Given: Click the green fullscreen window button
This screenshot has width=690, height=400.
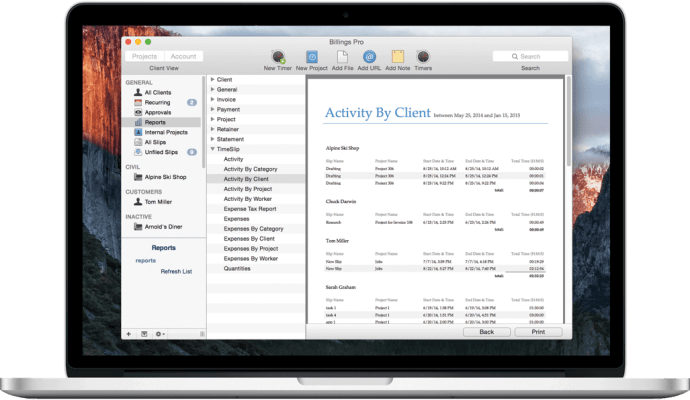Looking at the screenshot, I should click(x=148, y=42).
